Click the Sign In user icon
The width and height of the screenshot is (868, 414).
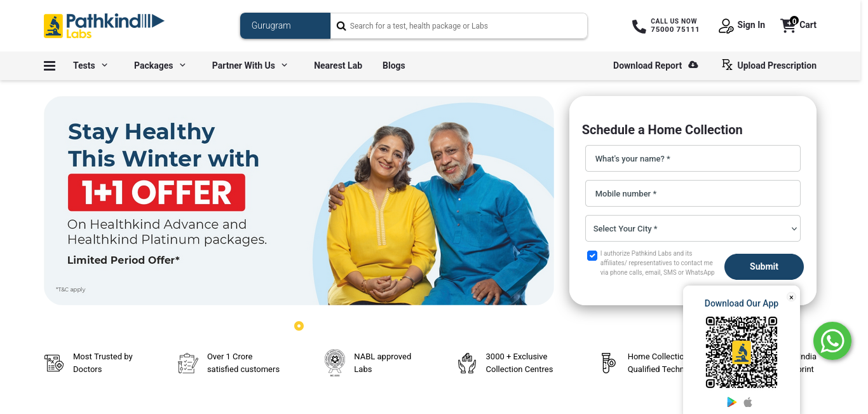(726, 25)
